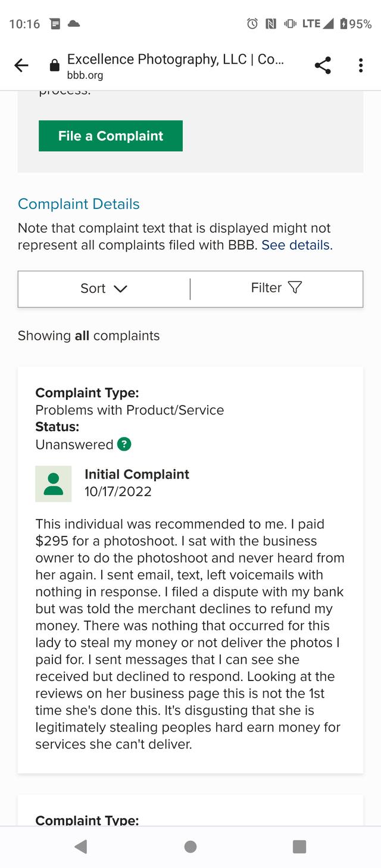Tap the Complaint Details heading link
Image resolution: width=381 pixels, height=868 pixels.
[x=79, y=204]
